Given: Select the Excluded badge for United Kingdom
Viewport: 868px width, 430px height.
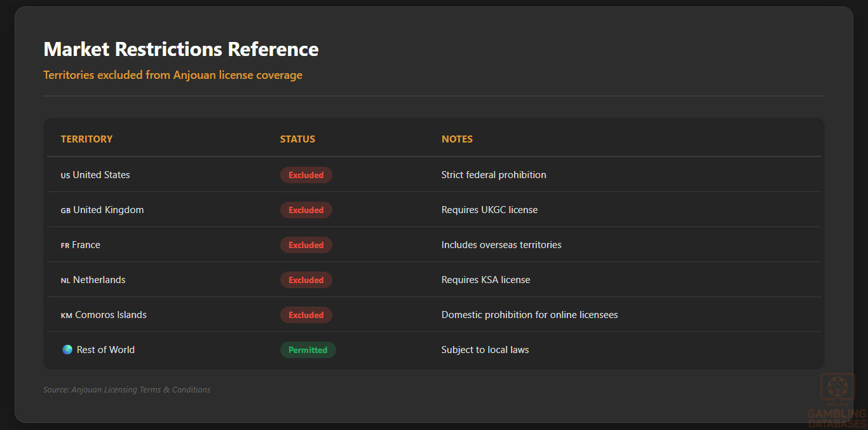Looking at the screenshot, I should tap(306, 210).
